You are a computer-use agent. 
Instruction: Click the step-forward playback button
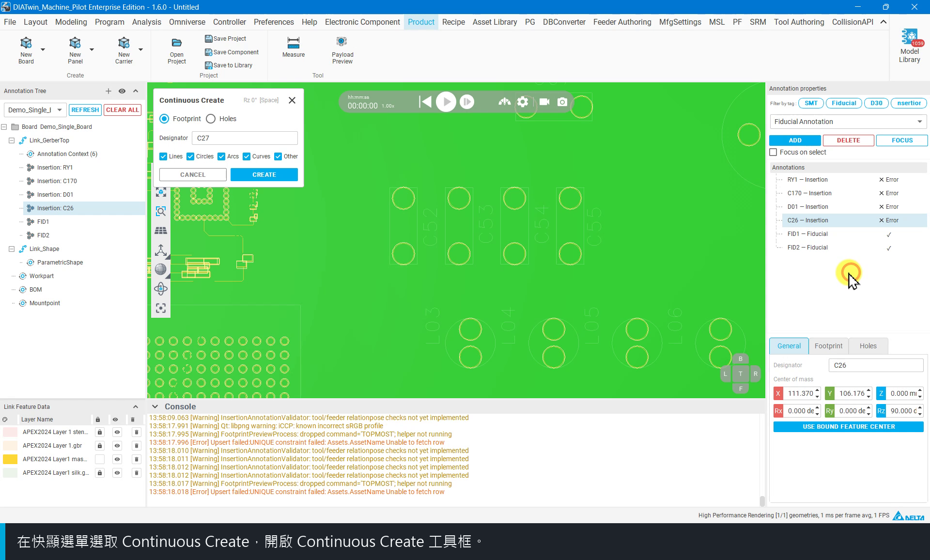[x=467, y=102]
